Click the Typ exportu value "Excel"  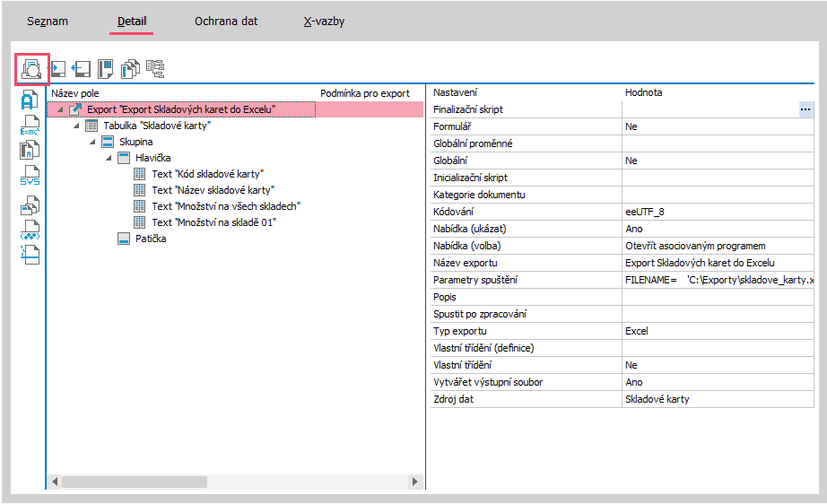pyautogui.click(x=718, y=331)
